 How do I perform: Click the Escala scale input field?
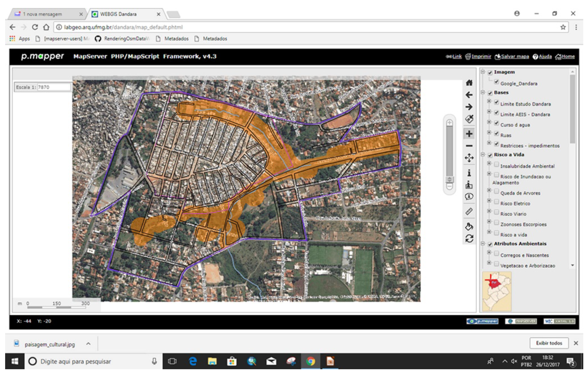click(54, 87)
